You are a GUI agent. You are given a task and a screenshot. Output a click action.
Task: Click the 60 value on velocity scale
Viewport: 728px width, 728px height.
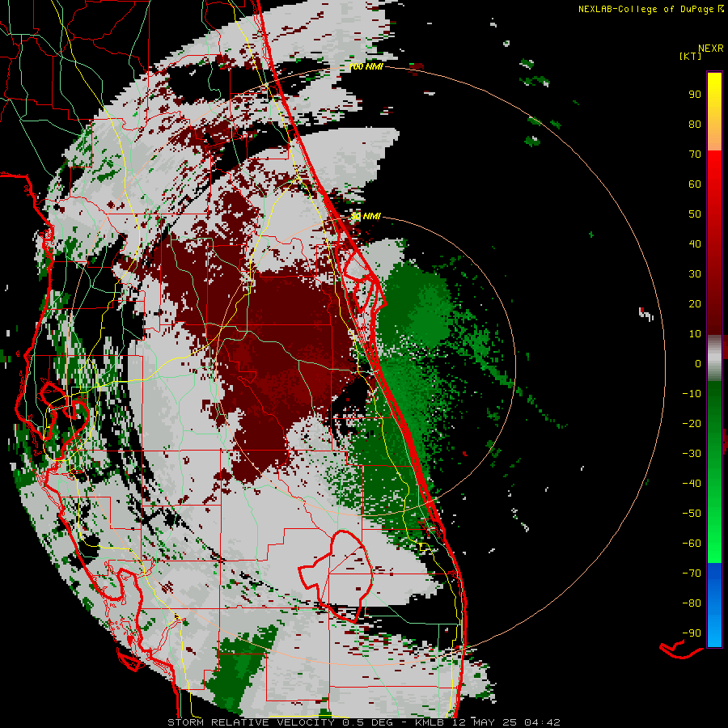pyautogui.click(x=695, y=184)
